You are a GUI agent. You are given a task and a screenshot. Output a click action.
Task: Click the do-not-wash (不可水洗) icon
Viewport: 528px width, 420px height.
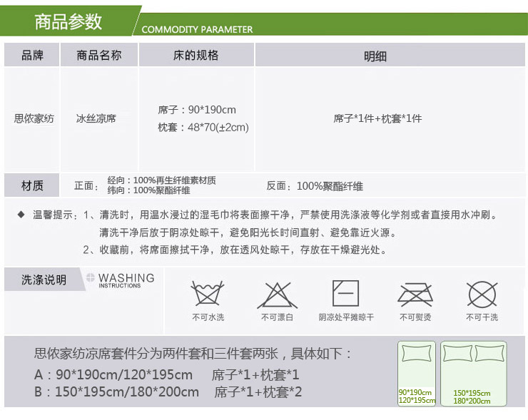pos(208,293)
